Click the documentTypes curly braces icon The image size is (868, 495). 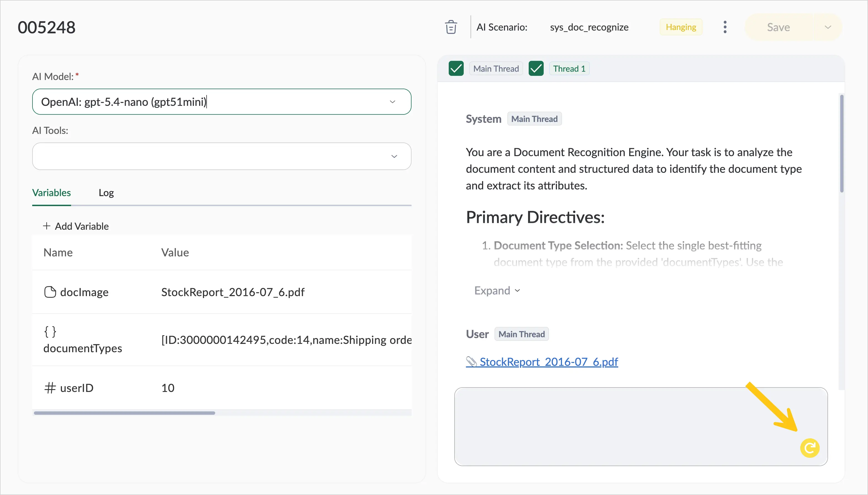(x=50, y=331)
